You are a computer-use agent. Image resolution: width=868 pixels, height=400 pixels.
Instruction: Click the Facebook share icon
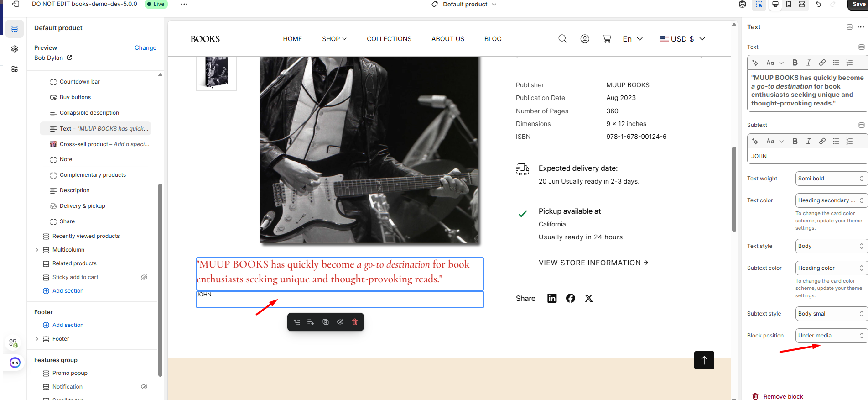point(571,298)
